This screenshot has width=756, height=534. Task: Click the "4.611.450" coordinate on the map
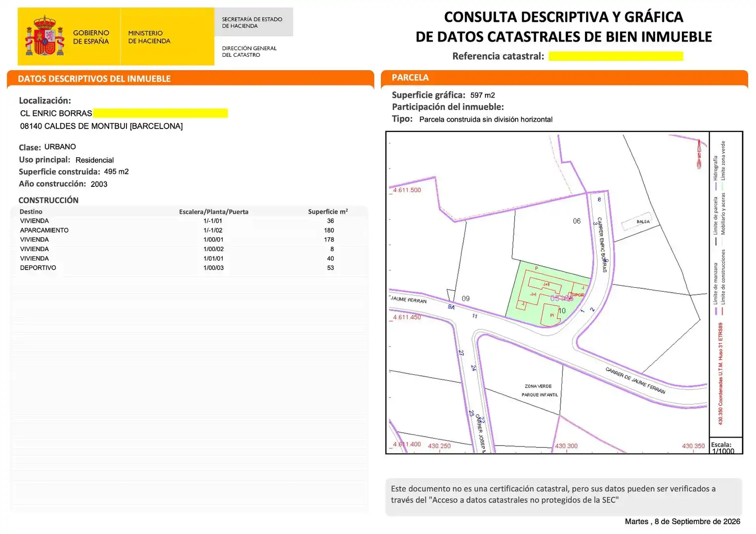tap(407, 317)
